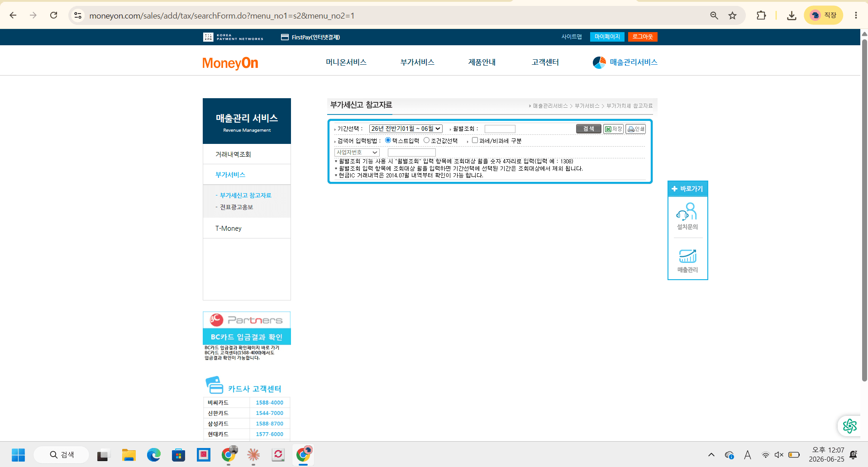Open File Explorer from taskbar
This screenshot has width=868, height=467.
point(129,455)
